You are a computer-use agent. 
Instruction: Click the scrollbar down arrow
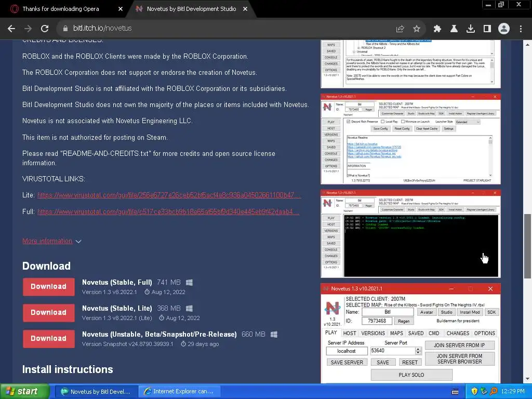pos(528,379)
